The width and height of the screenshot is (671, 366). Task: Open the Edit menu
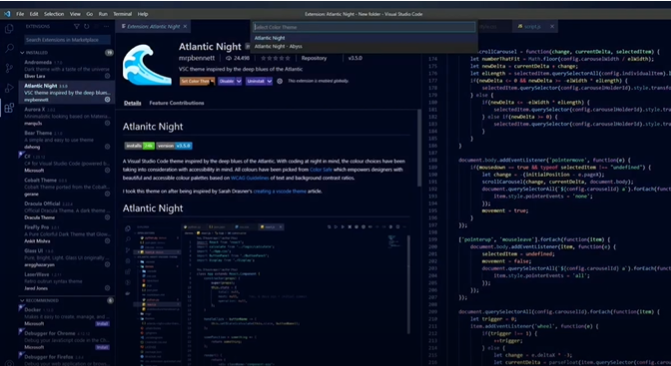(34, 14)
